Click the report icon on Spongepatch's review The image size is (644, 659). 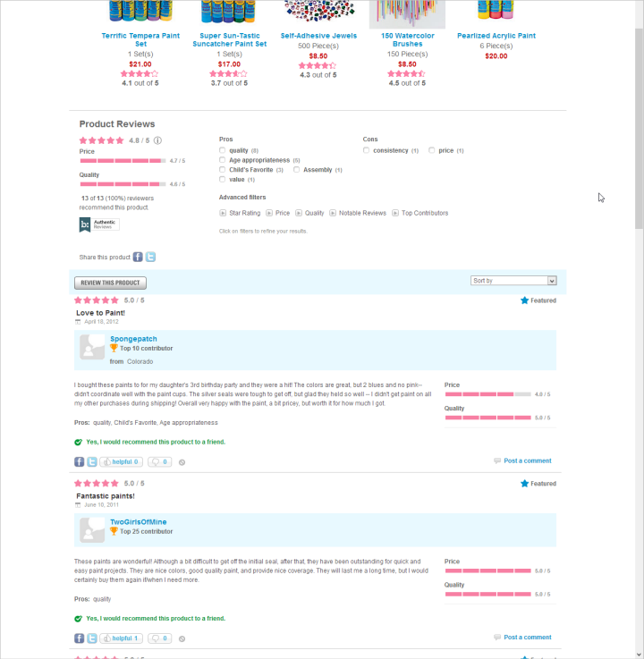[x=182, y=462]
